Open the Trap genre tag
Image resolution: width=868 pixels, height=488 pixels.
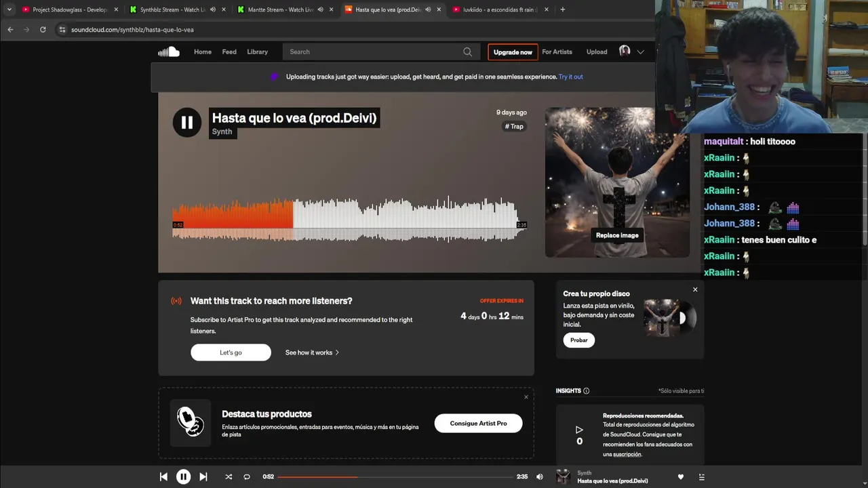point(514,126)
